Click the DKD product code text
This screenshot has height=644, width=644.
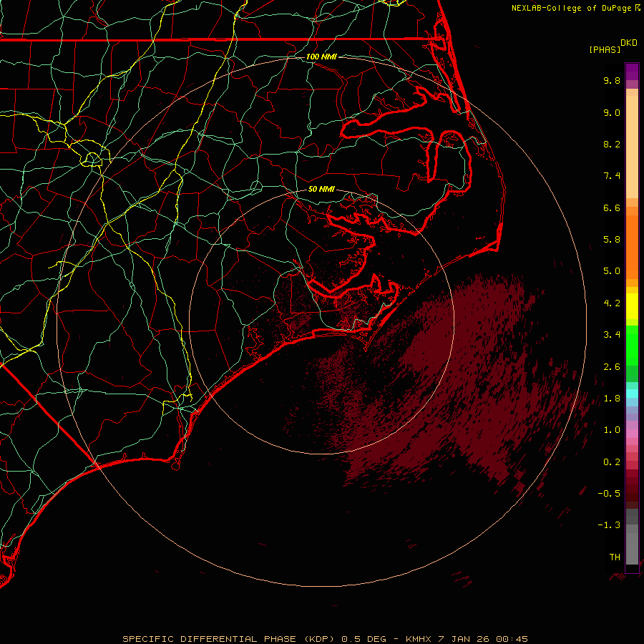point(629,43)
